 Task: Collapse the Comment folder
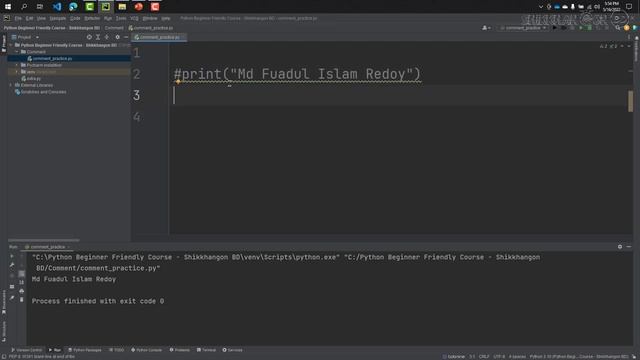tap(17, 52)
